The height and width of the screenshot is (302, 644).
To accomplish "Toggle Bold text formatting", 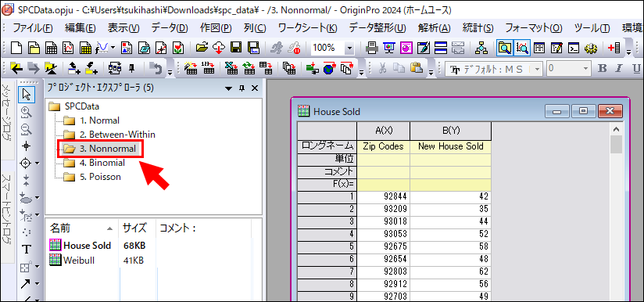I will (602, 68).
